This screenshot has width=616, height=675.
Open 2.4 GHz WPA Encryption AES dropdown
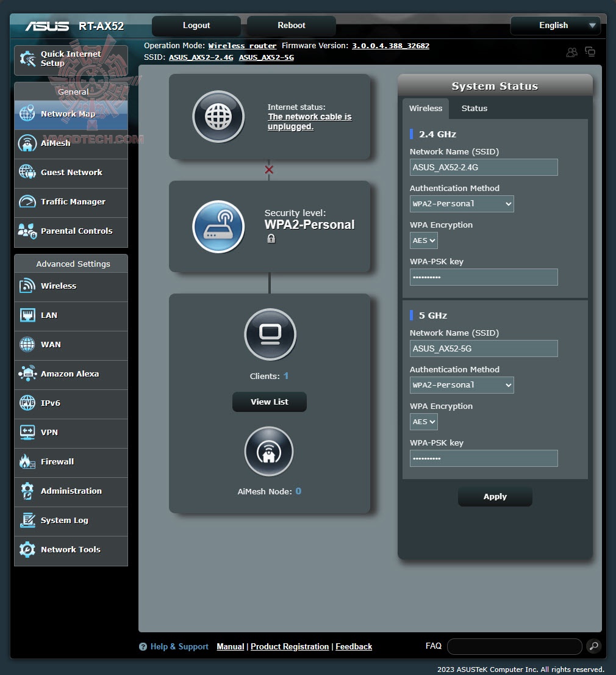424,240
